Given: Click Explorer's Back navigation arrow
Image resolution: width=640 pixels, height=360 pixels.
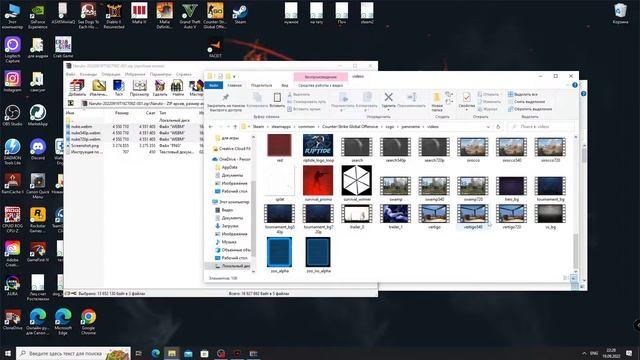Looking at the screenshot, I should coord(211,127).
